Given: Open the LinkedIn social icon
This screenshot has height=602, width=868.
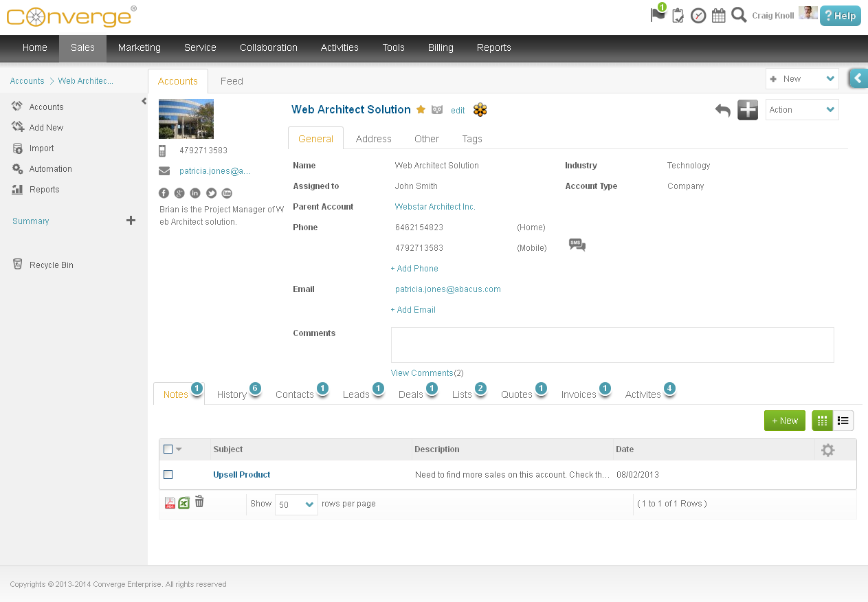Looking at the screenshot, I should tap(195, 193).
